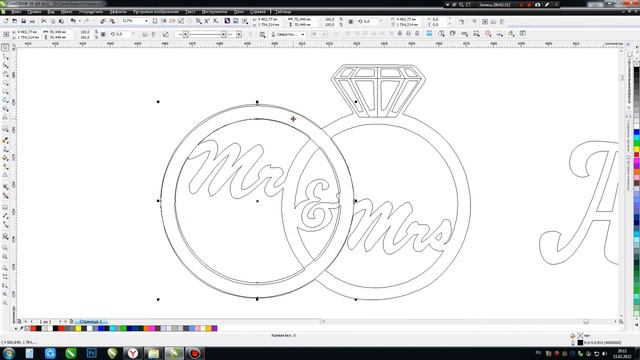Open the Вид menu
The height and width of the screenshot is (360, 640).
tap(51, 12)
